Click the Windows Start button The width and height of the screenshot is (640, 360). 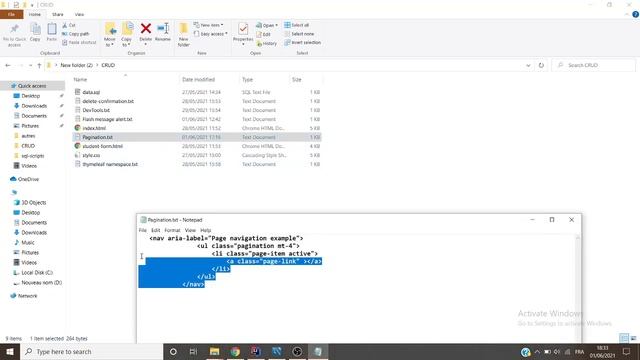(x=10, y=351)
